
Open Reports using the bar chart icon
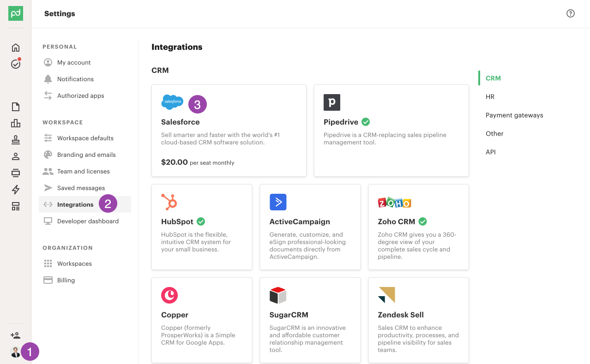coord(15,123)
